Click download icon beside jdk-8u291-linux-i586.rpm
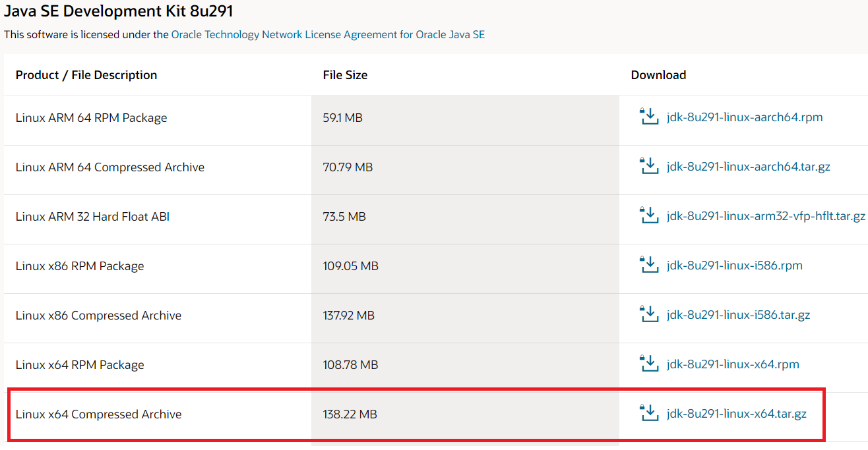868x450 pixels. pos(650,265)
